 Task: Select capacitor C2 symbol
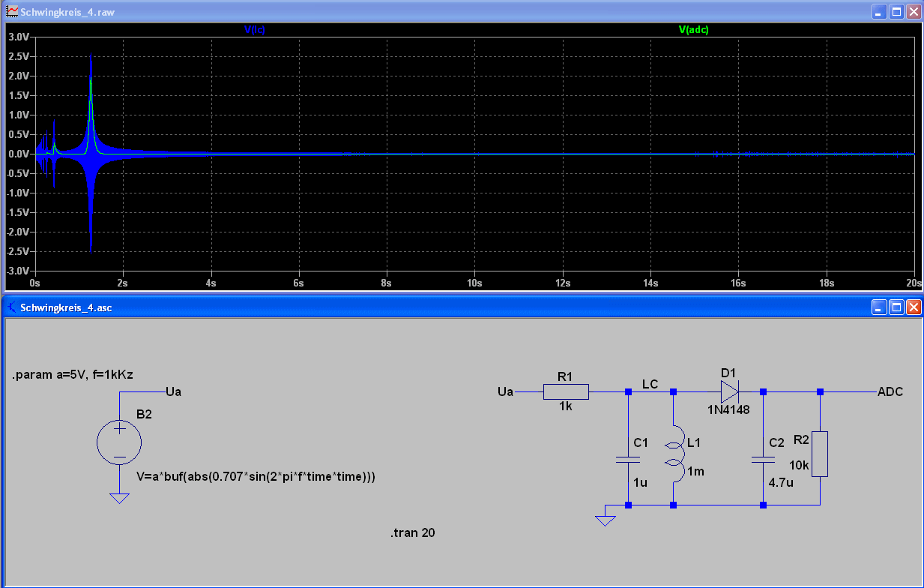[x=763, y=459]
